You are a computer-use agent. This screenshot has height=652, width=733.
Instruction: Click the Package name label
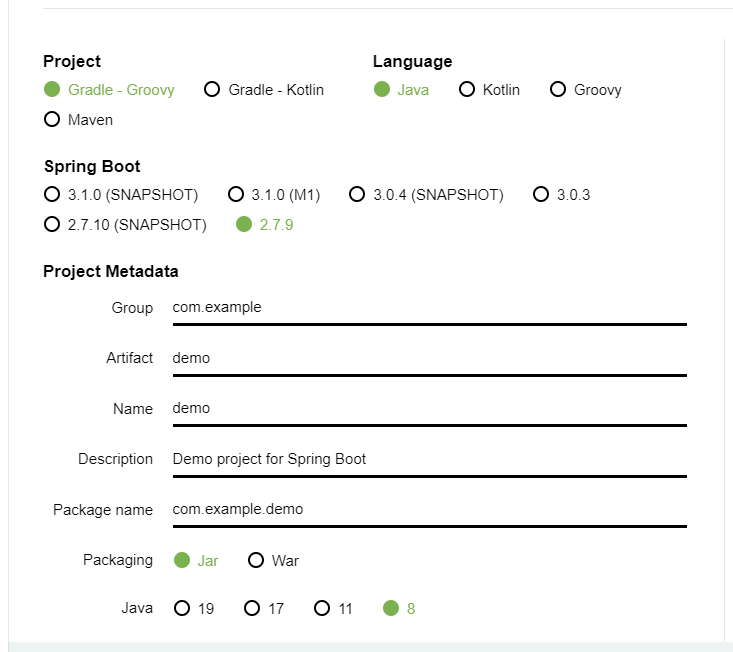click(x=103, y=509)
